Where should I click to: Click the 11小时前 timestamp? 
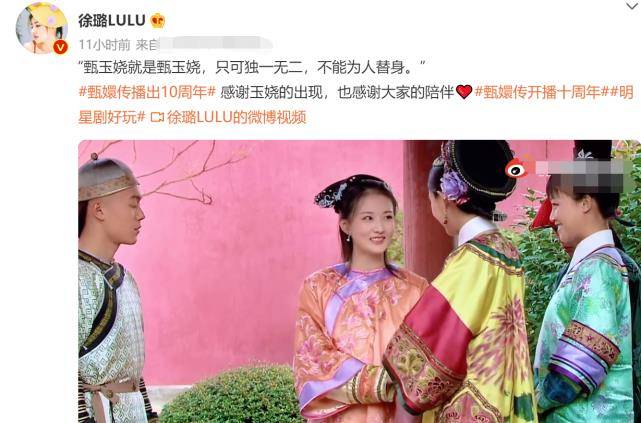[104, 45]
